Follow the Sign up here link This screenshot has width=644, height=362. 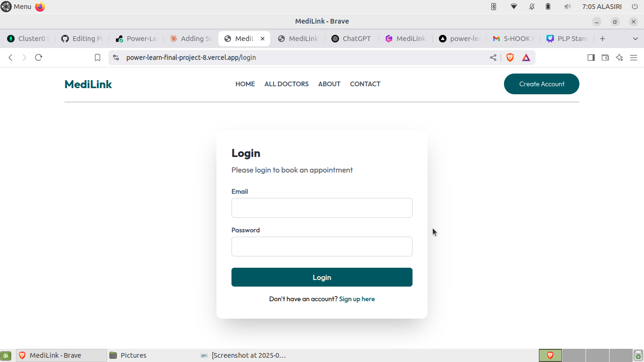click(357, 299)
